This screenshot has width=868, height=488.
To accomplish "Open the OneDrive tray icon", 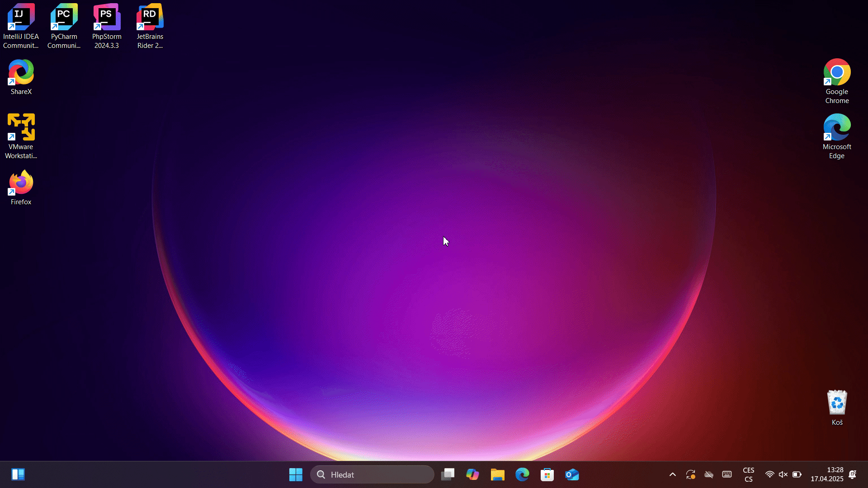I will coord(709,474).
